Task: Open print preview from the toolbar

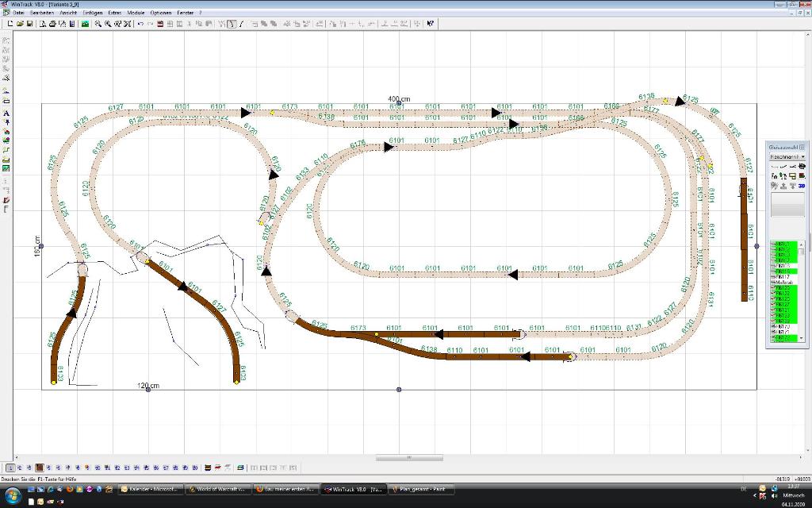Action: click(43, 24)
